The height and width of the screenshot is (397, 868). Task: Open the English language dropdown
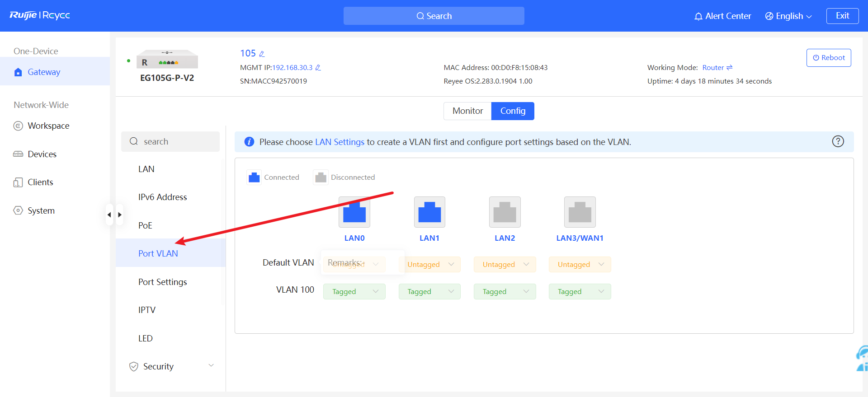(789, 16)
